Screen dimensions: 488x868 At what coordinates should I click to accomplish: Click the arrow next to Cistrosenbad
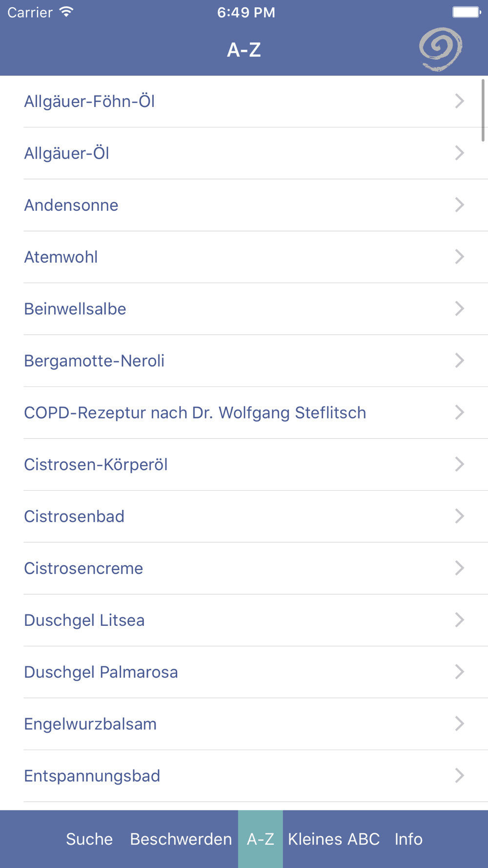pos(459,516)
